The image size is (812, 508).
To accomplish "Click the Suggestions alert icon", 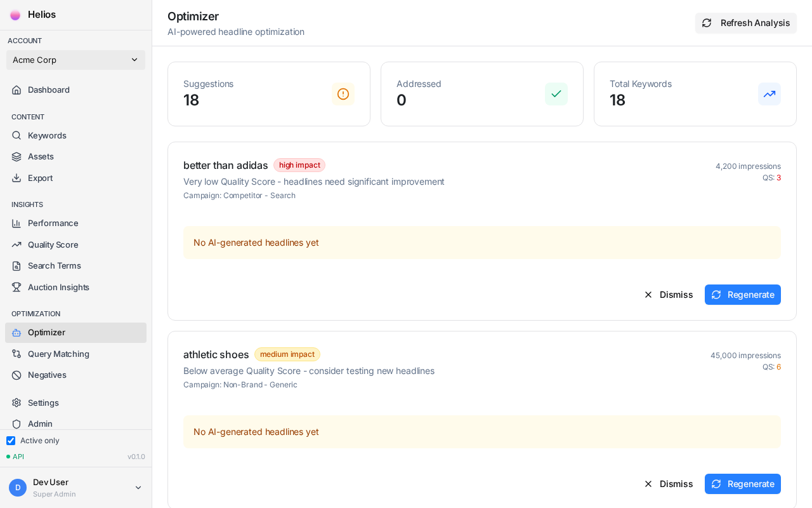I will (x=343, y=94).
